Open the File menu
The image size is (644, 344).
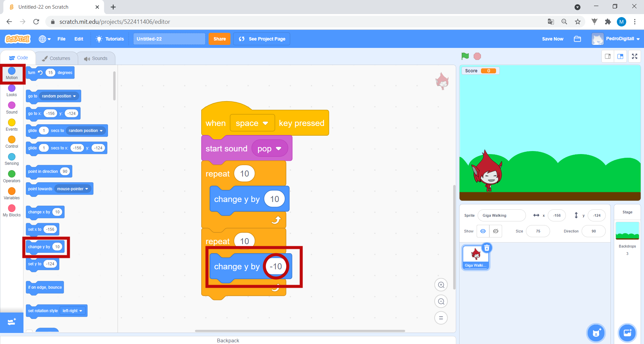61,39
